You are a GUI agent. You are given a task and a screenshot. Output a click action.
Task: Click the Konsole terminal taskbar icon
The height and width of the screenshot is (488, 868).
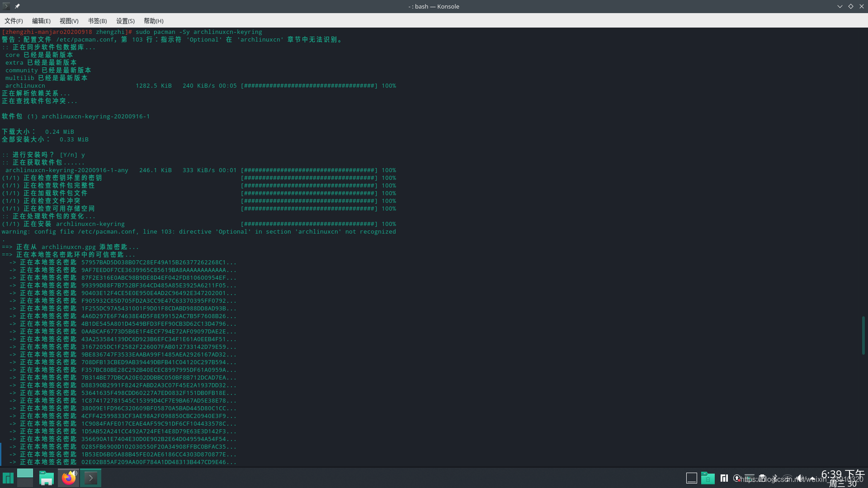pyautogui.click(x=91, y=478)
